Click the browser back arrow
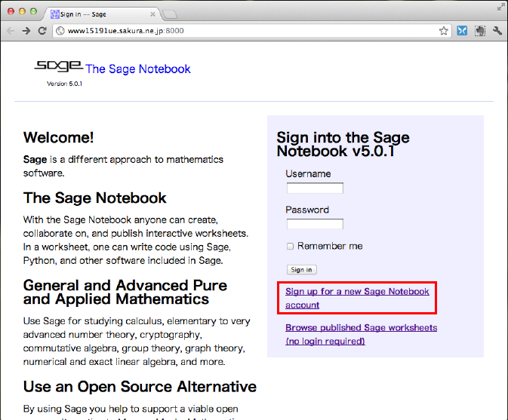The width and height of the screenshot is (508, 420). (11, 31)
